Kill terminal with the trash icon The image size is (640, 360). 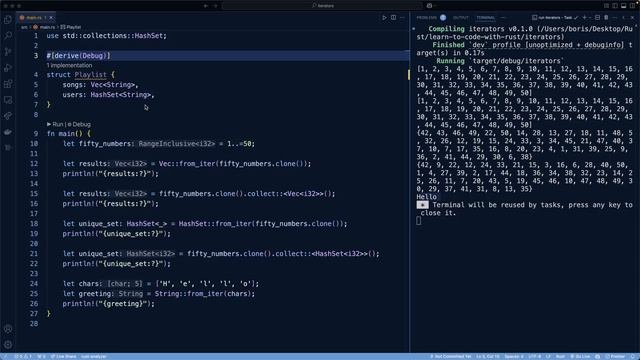tap(606, 18)
